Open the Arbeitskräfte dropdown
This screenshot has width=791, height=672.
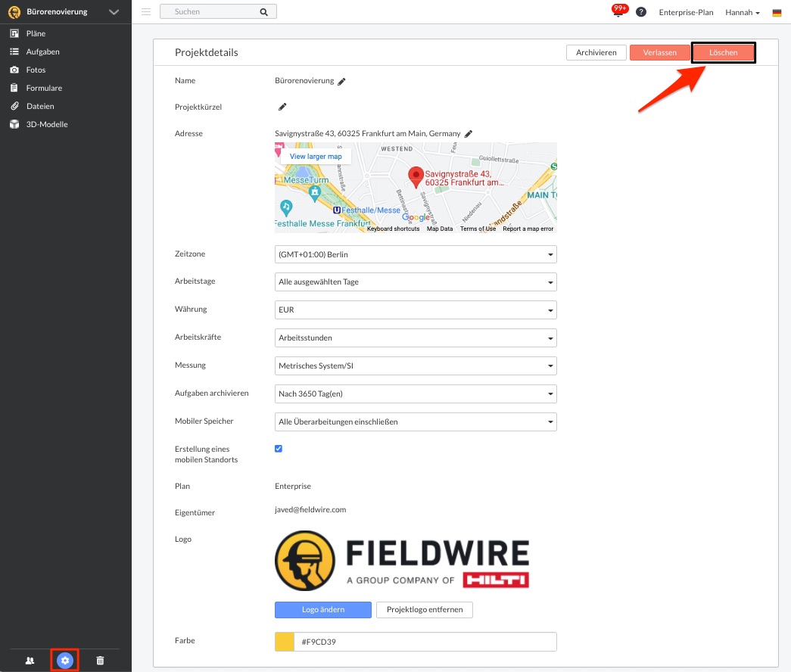point(416,338)
